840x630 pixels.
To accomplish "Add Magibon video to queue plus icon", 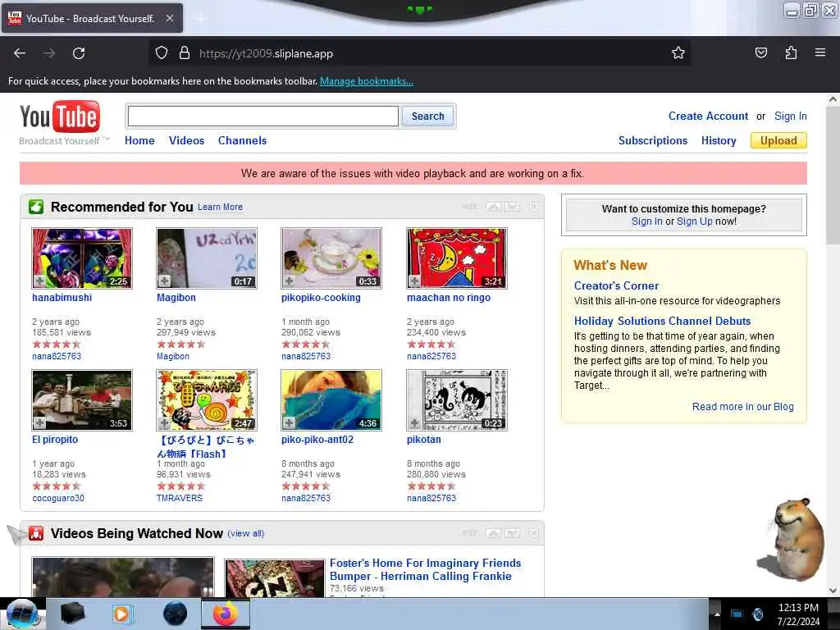I will (x=164, y=281).
